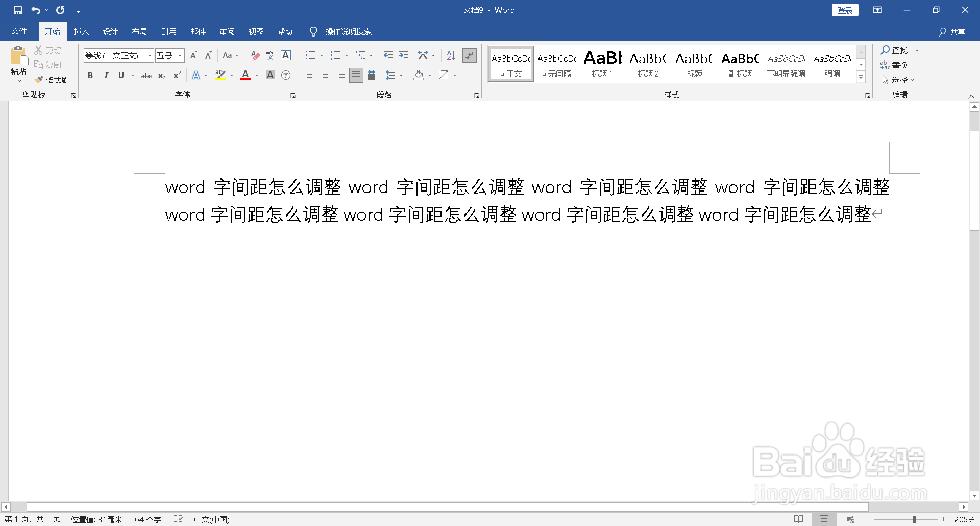Open the phonetic guide (wén) tool
The image size is (980, 526).
[271, 55]
